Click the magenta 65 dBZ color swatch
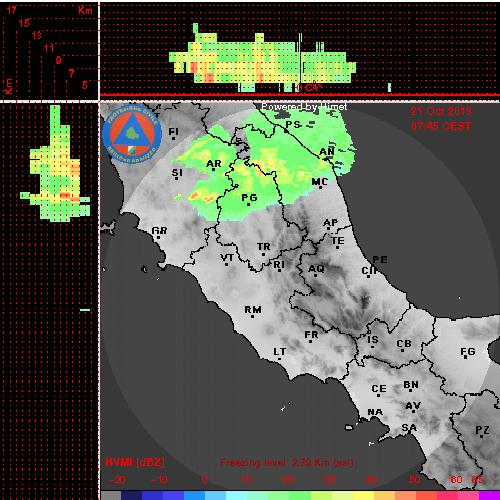 pos(489,495)
